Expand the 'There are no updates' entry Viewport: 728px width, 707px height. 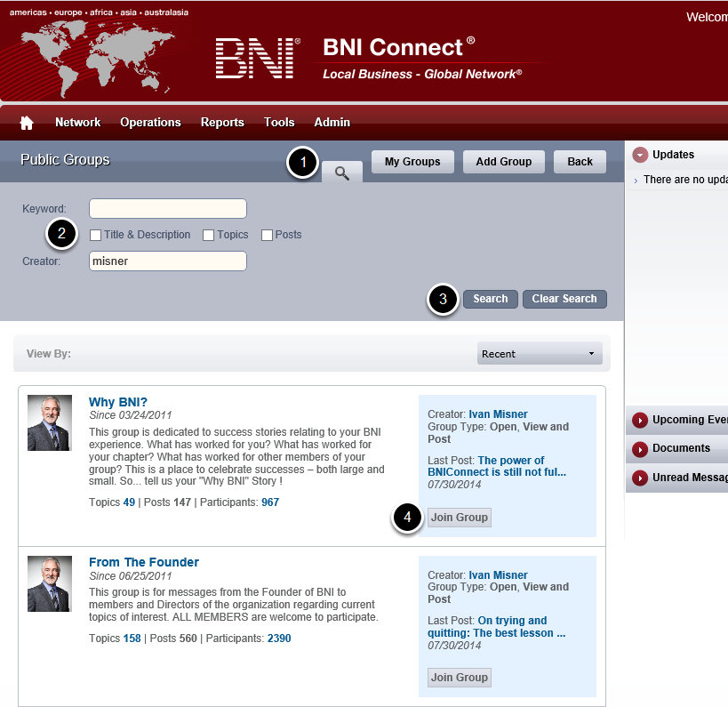coord(638,179)
